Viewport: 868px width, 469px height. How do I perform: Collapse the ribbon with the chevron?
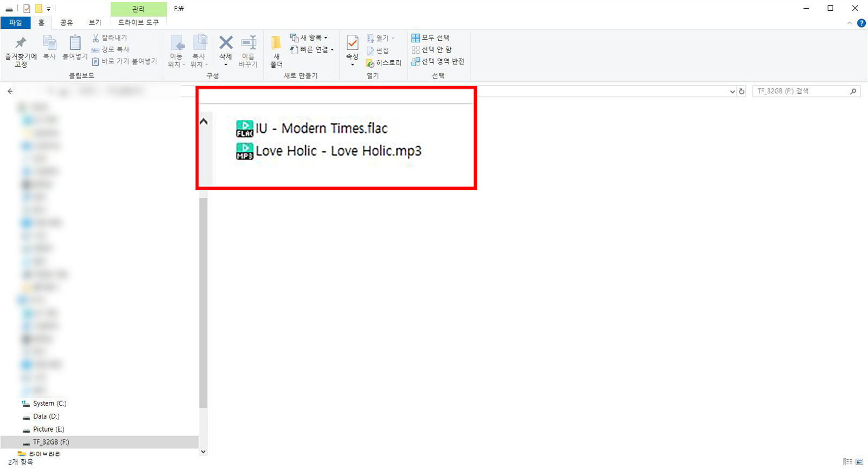point(850,23)
